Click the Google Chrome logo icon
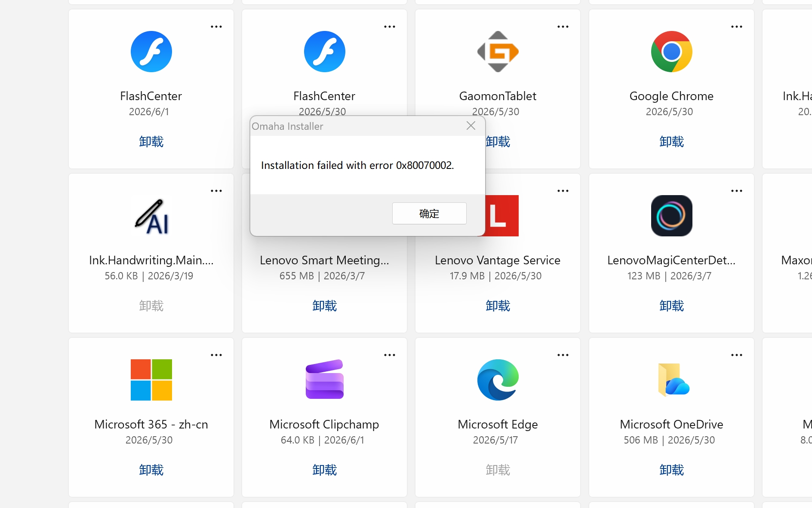 [671, 52]
